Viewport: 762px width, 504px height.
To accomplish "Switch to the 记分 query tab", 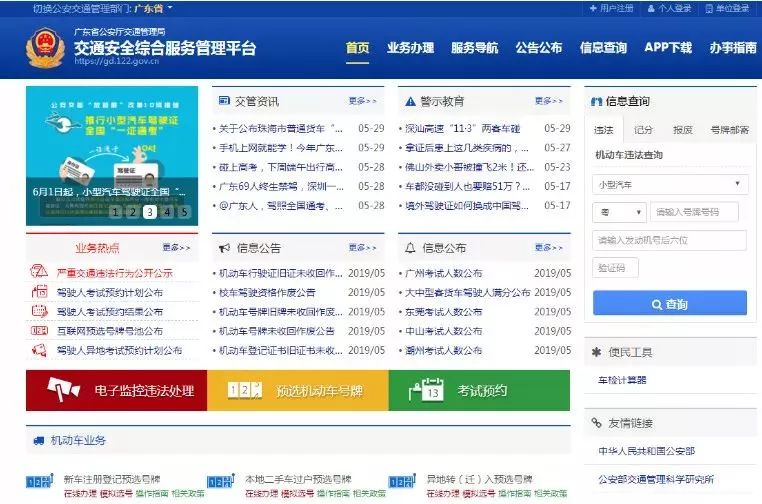I will pyautogui.click(x=643, y=130).
